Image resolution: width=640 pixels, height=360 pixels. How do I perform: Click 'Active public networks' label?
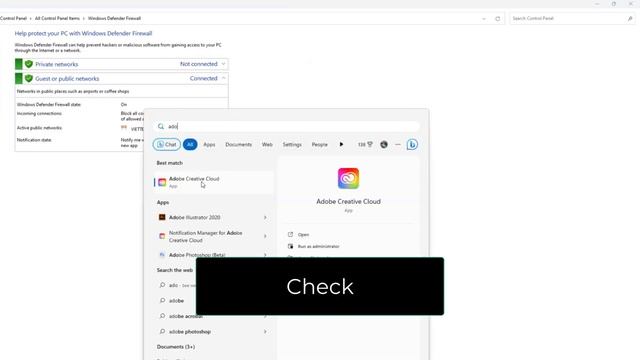pyautogui.click(x=39, y=128)
